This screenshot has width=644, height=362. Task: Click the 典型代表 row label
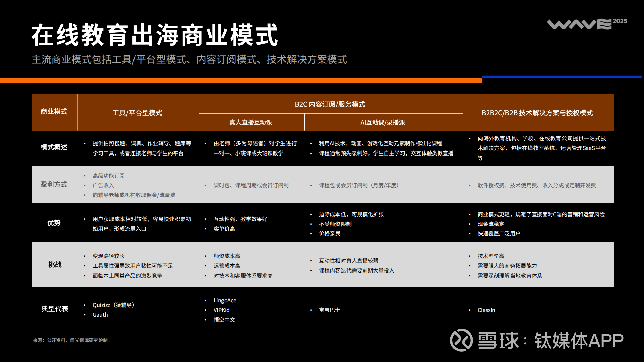(x=55, y=309)
